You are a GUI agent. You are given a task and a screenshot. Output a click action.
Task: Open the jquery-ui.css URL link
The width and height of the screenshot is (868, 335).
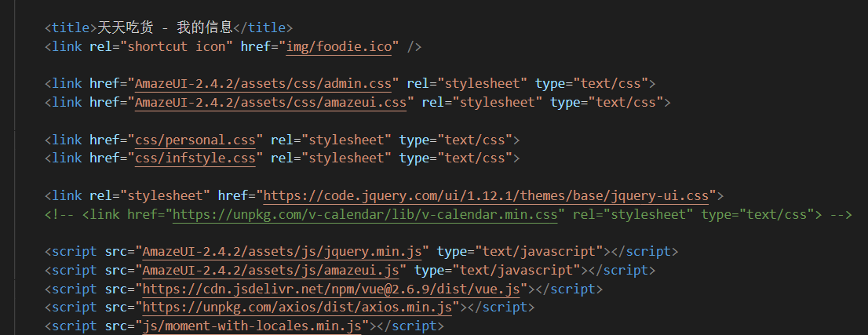pos(486,195)
